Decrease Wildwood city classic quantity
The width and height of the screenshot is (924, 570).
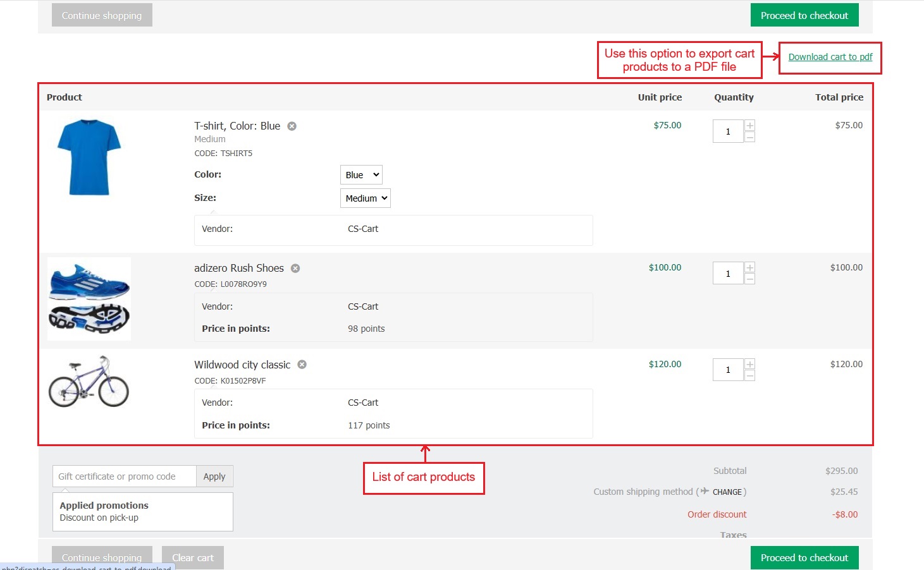pyautogui.click(x=749, y=376)
